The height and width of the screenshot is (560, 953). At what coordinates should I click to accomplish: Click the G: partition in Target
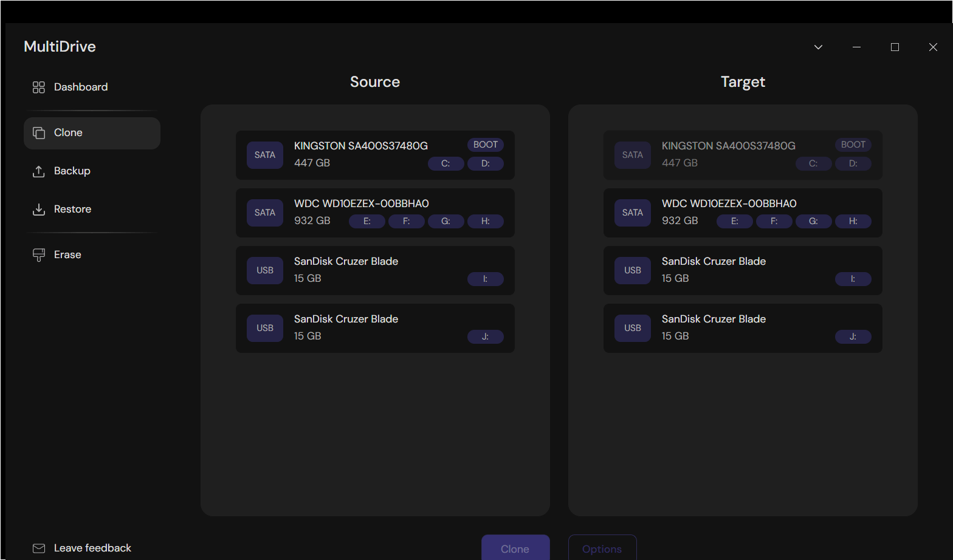pyautogui.click(x=814, y=221)
